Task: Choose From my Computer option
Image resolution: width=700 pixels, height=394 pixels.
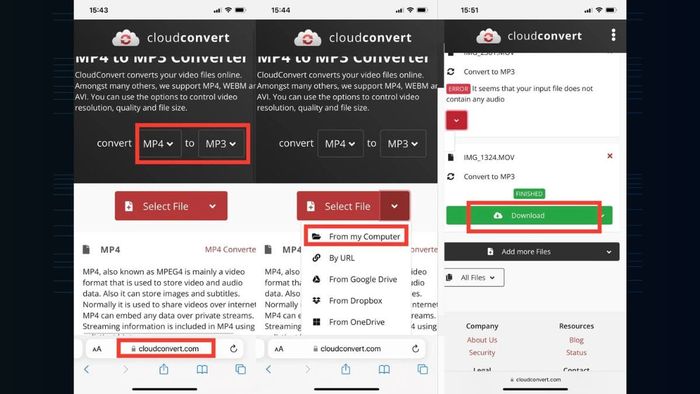Action: tap(356, 236)
